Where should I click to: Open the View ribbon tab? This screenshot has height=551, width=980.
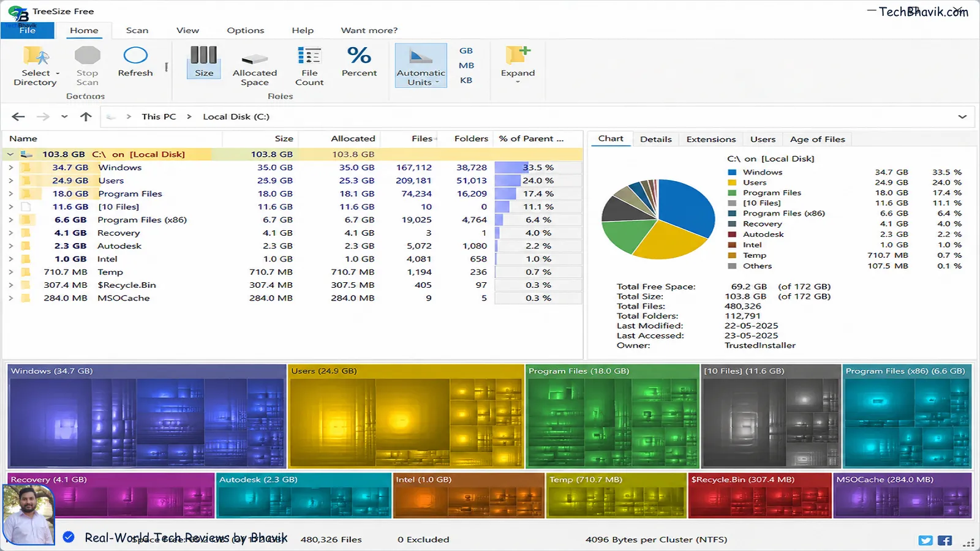point(187,30)
